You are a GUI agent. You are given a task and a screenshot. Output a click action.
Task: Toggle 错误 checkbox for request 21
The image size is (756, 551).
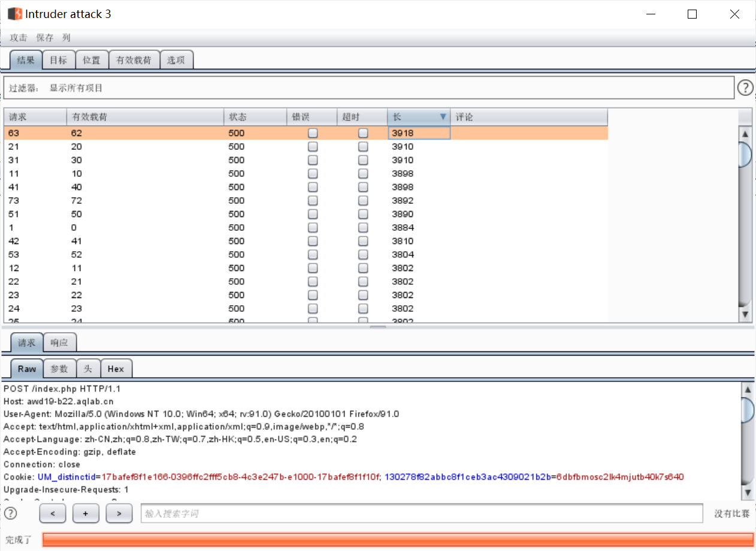(x=313, y=147)
